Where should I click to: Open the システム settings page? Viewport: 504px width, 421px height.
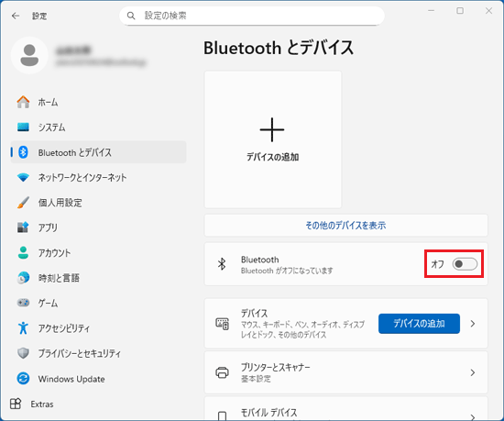point(98,127)
